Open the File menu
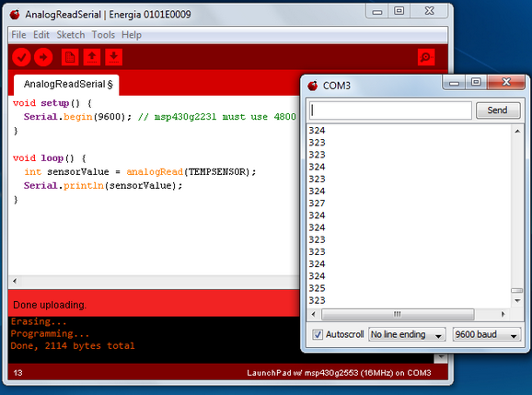Screen dimensions: 532x395 [18, 35]
